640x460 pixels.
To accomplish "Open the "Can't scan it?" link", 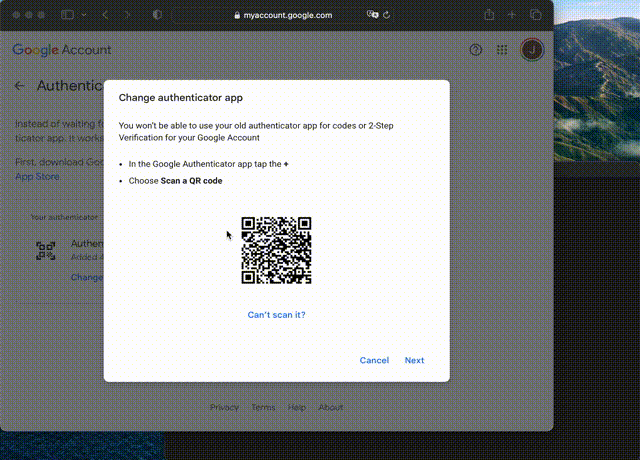I will (x=276, y=315).
